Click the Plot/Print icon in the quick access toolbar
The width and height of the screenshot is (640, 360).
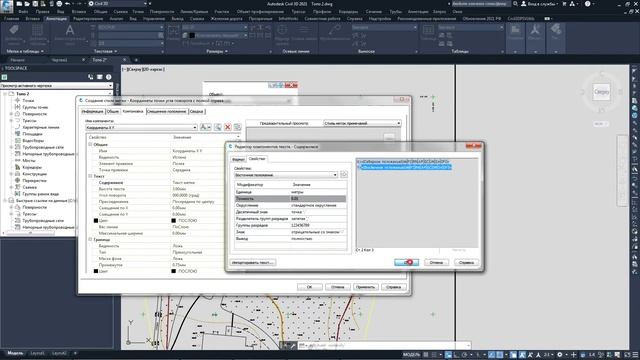pos(59,4)
